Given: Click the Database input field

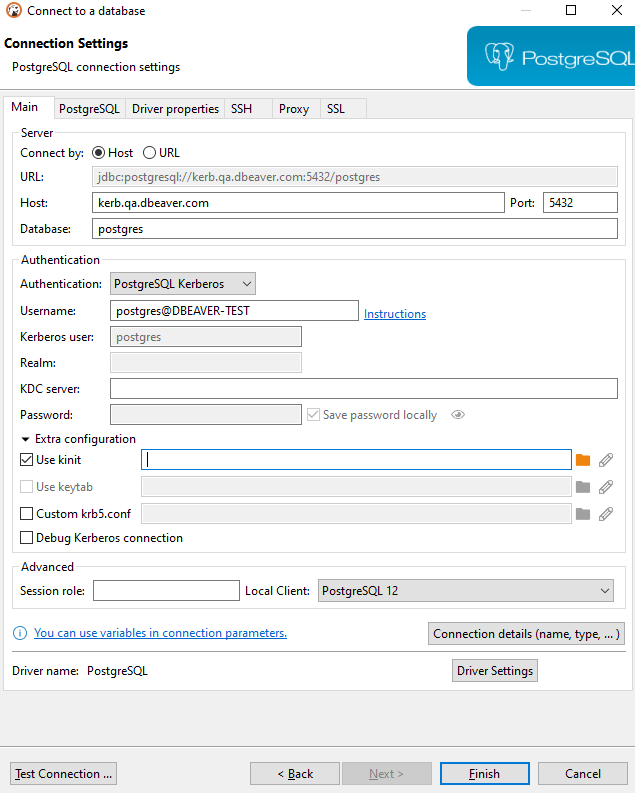Looking at the screenshot, I should pyautogui.click(x=355, y=229).
